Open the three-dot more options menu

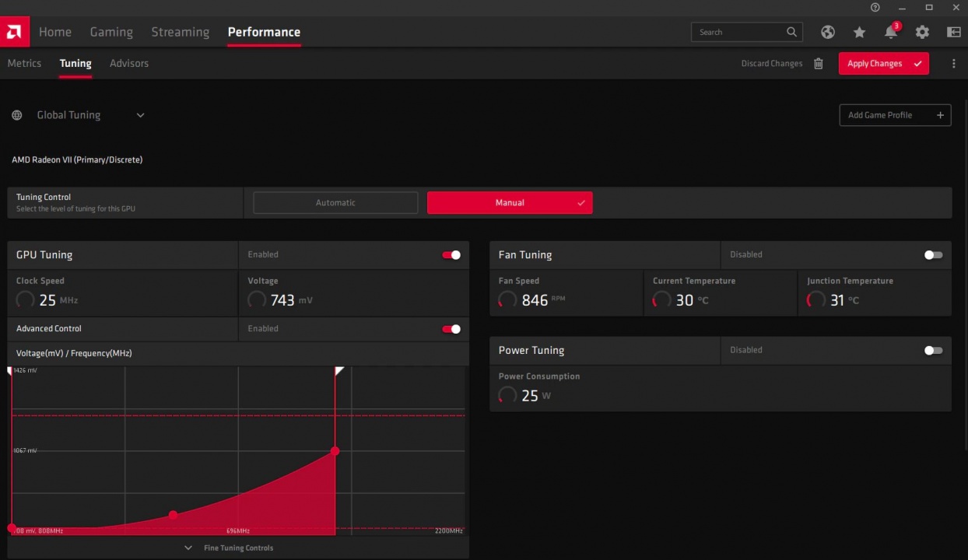(954, 64)
